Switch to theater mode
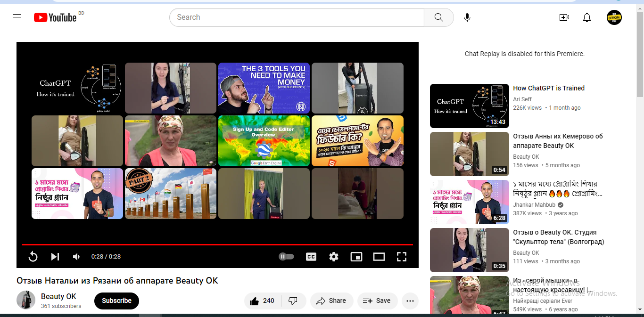Image resolution: width=644 pixels, height=317 pixels. (x=379, y=257)
